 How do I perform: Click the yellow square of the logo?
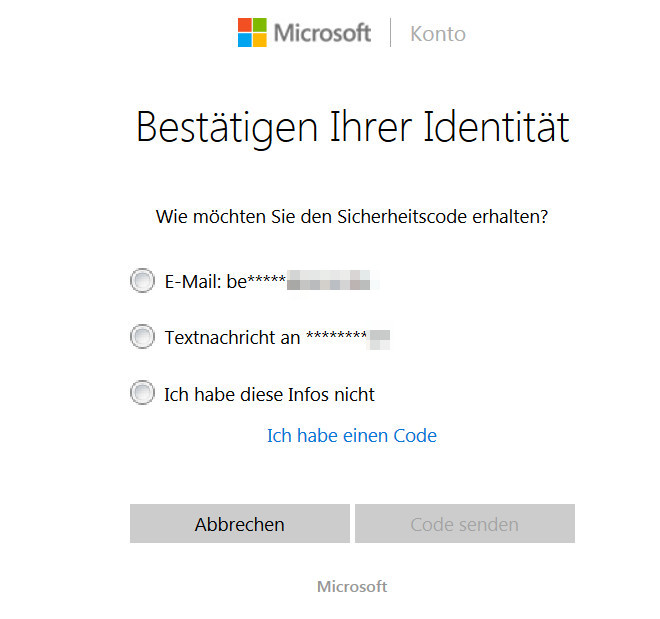coord(260,40)
